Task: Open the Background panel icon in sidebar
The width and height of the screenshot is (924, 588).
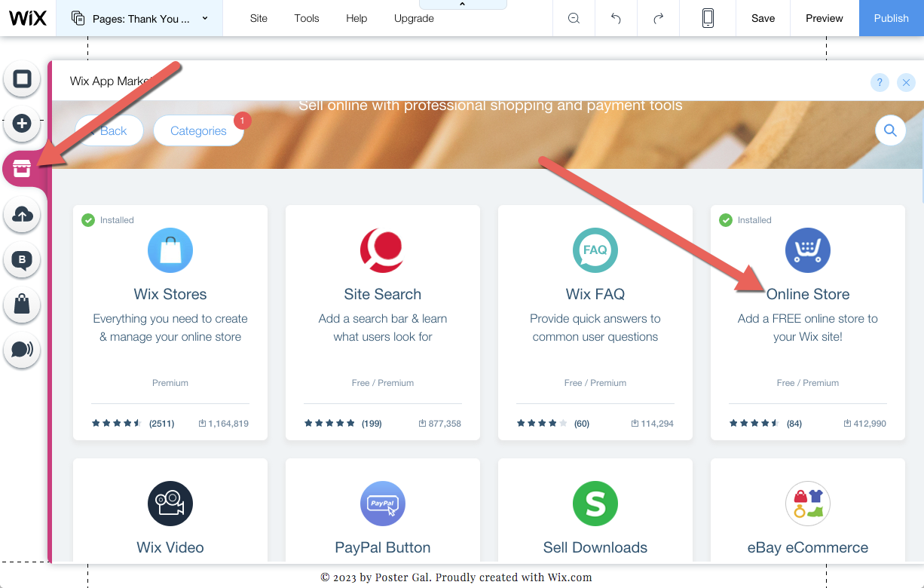Action: [22, 78]
